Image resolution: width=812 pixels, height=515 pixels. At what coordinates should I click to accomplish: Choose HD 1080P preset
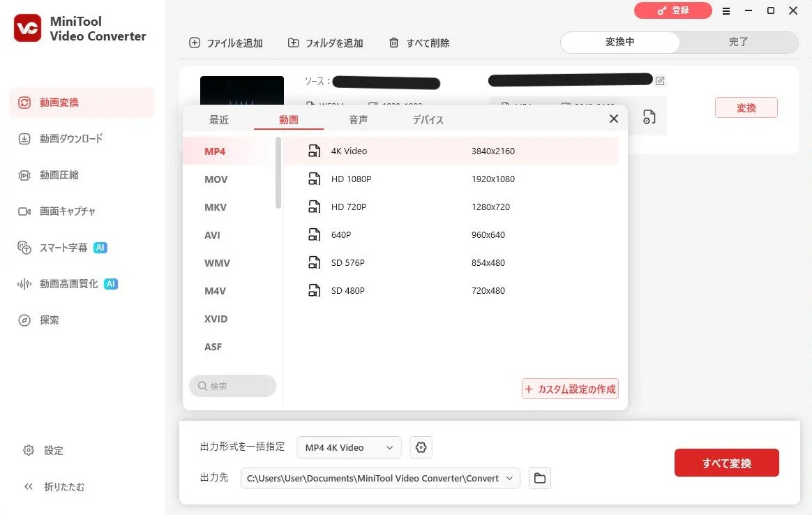click(x=451, y=179)
